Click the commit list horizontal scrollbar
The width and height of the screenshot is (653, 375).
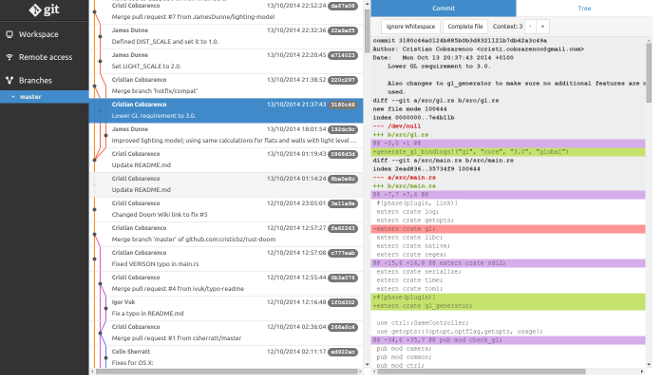(227, 371)
